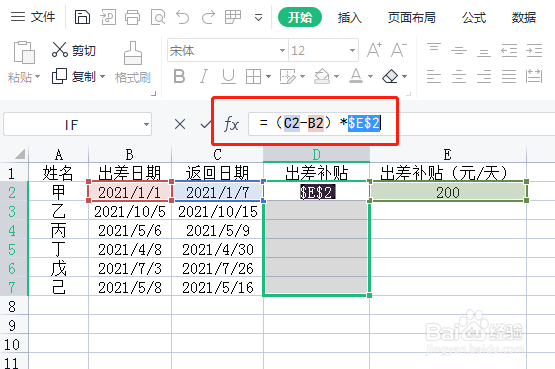Click cell E2 with value 200
555x369 pixels.
pyautogui.click(x=448, y=192)
